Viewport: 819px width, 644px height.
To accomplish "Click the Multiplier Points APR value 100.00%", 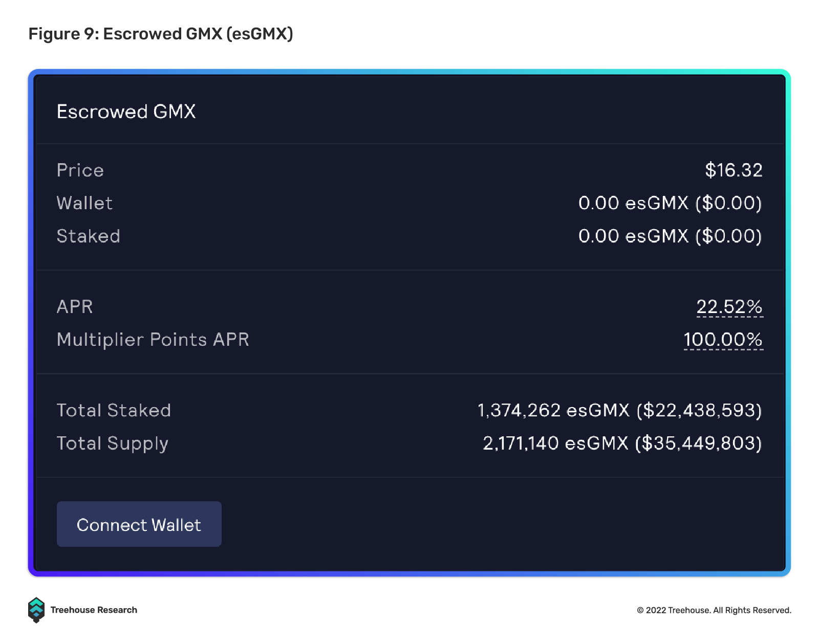I will point(723,340).
